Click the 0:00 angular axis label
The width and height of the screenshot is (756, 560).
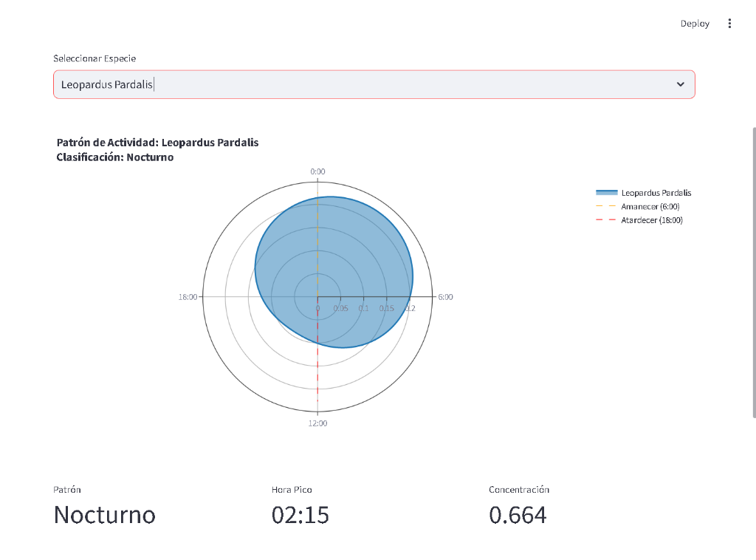click(317, 171)
